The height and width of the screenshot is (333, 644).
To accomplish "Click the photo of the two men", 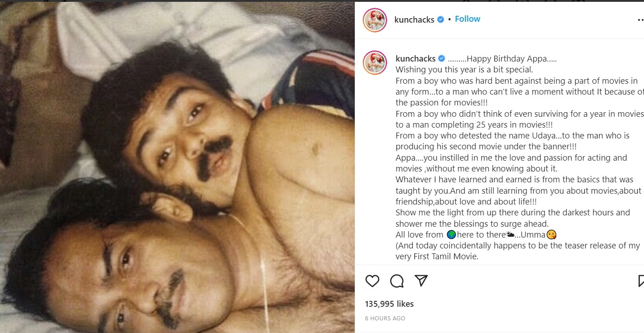I will pyautogui.click(x=176, y=166).
